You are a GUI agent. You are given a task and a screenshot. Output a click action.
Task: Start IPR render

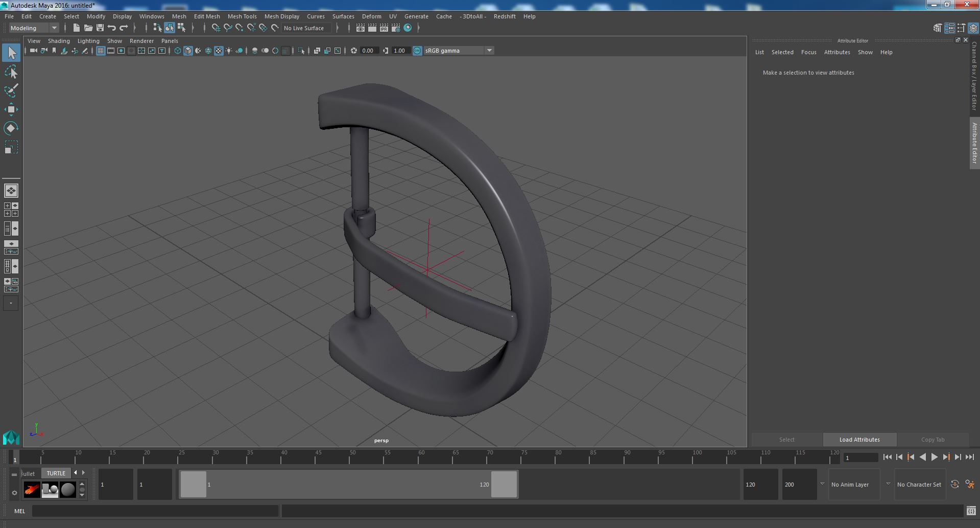pos(384,28)
